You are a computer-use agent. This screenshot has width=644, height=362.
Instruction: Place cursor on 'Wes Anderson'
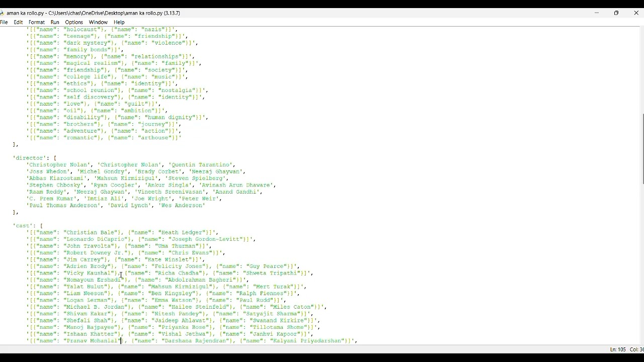pos(182,206)
